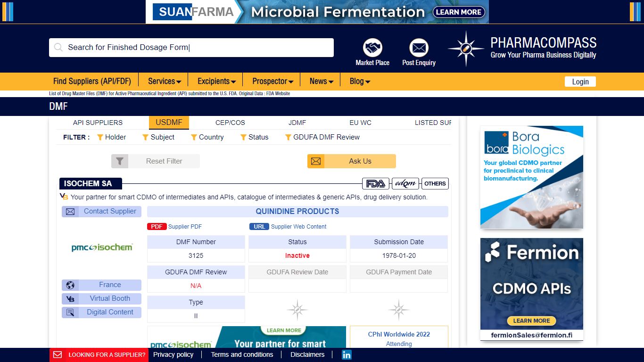This screenshot has width=644, height=362.
Task: Click the Ask Us button
Action: point(352,161)
